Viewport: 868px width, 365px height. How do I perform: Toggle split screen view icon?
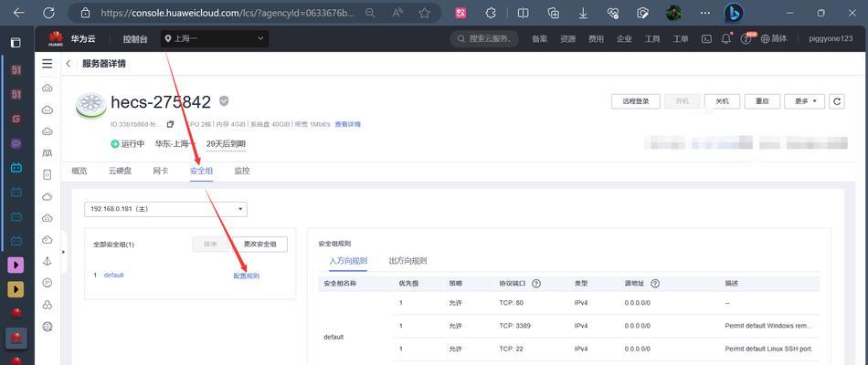[x=523, y=13]
